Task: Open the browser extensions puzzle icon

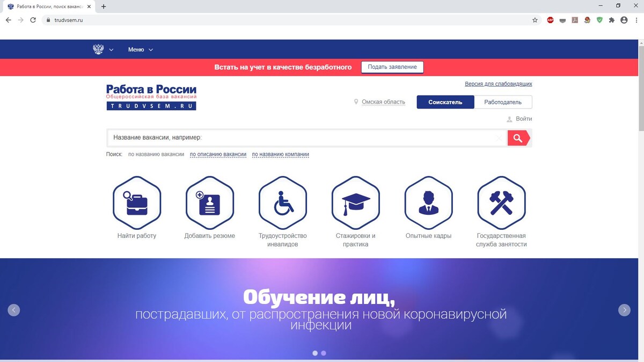Action: click(x=611, y=20)
